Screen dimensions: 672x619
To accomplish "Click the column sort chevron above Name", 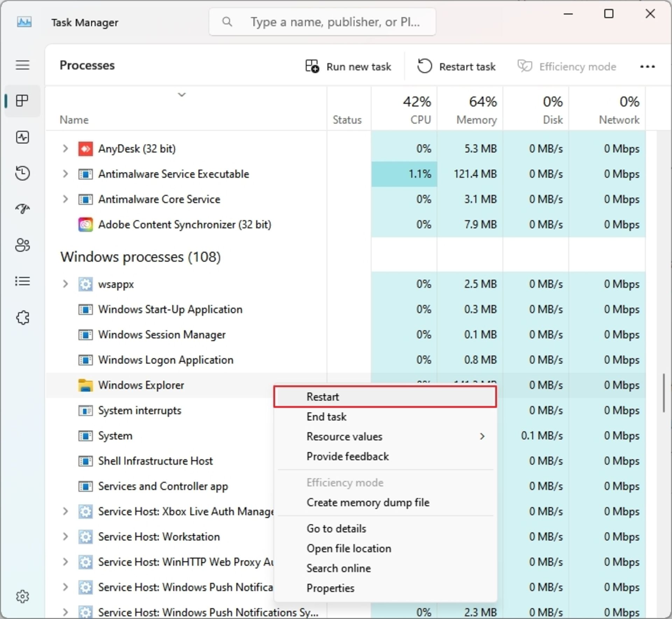I will point(182,95).
